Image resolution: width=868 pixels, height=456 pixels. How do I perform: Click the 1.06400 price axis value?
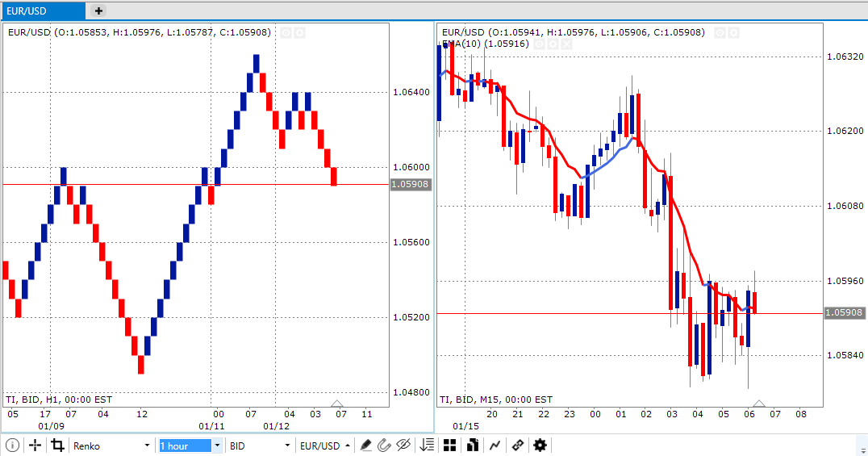point(411,92)
